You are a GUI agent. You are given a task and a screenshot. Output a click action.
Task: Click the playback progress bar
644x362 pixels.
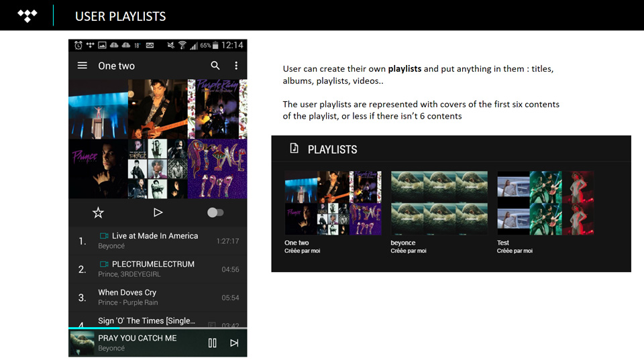[158, 328]
